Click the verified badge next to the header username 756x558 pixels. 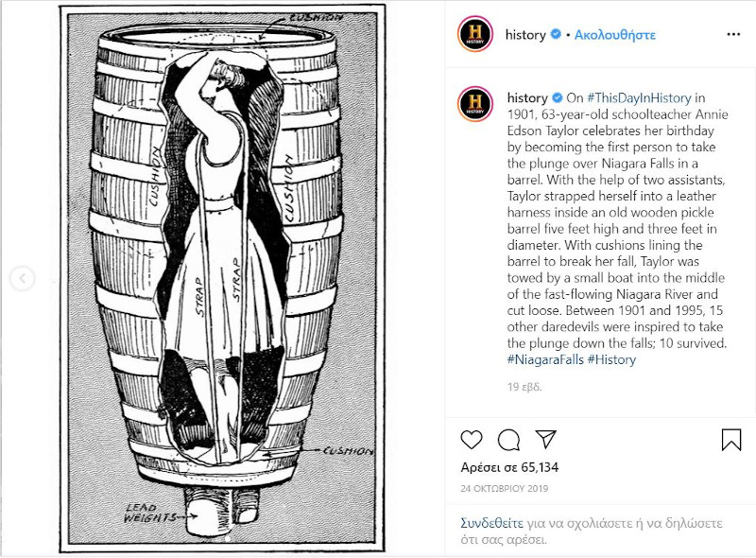coord(556,34)
